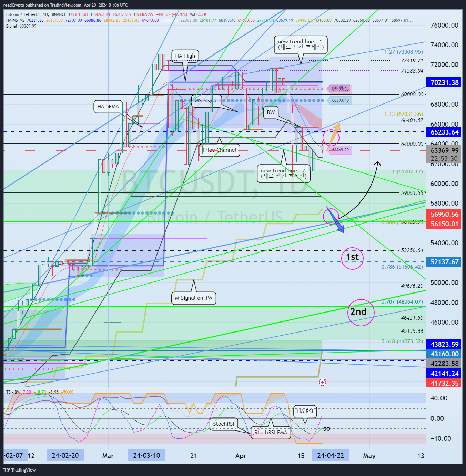This screenshot has height=476, width=466.
Task: Click the pink lightning event icon
Action: click(323, 382)
